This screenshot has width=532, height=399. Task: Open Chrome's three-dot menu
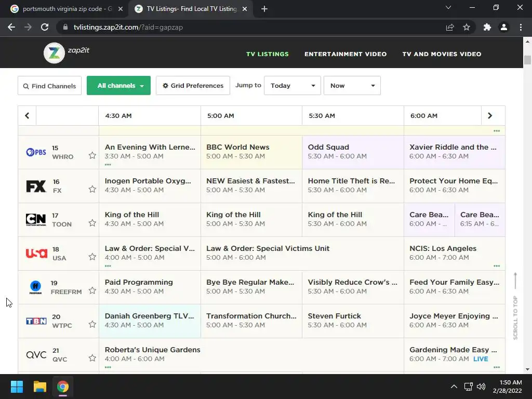pyautogui.click(x=521, y=27)
